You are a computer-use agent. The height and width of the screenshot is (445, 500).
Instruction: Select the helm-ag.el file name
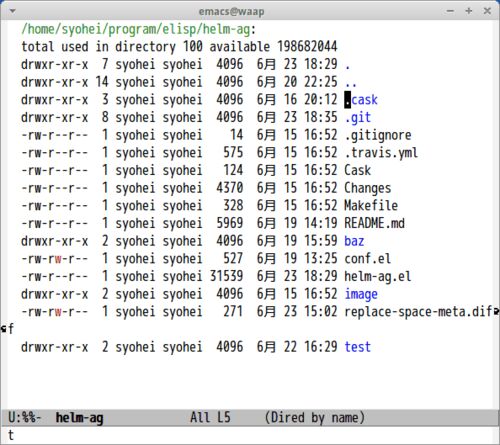[x=378, y=277]
